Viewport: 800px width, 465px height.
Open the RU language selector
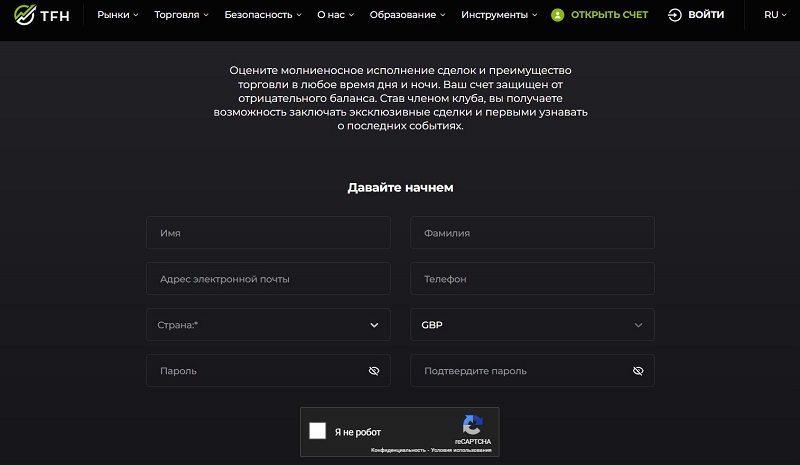[775, 15]
